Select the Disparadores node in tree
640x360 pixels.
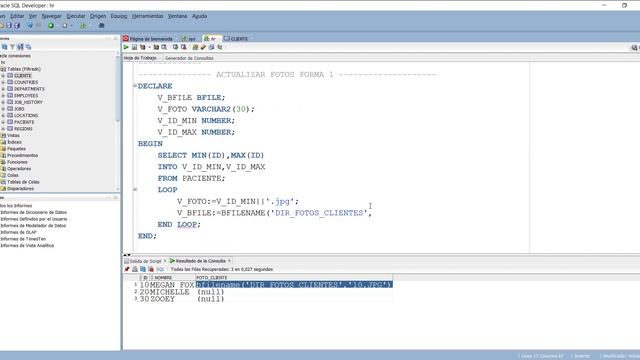point(20,189)
